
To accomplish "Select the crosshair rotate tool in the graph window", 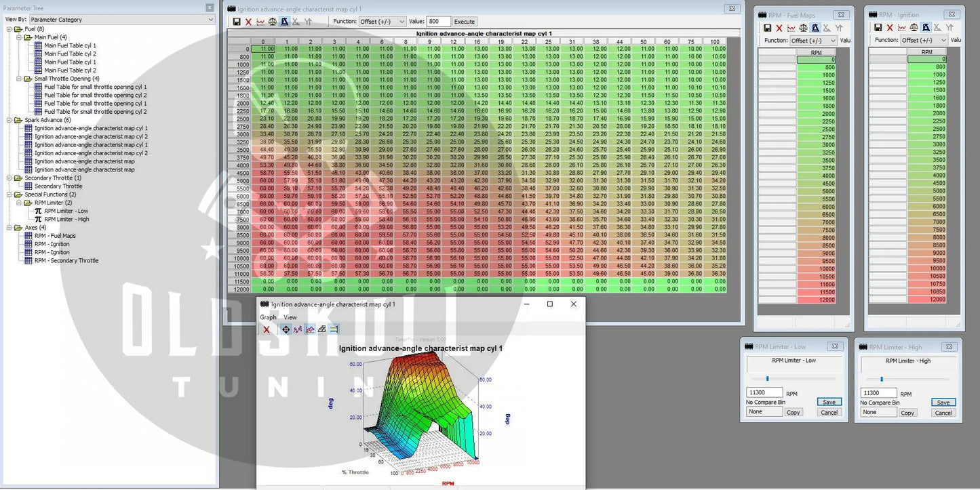I will click(x=286, y=329).
